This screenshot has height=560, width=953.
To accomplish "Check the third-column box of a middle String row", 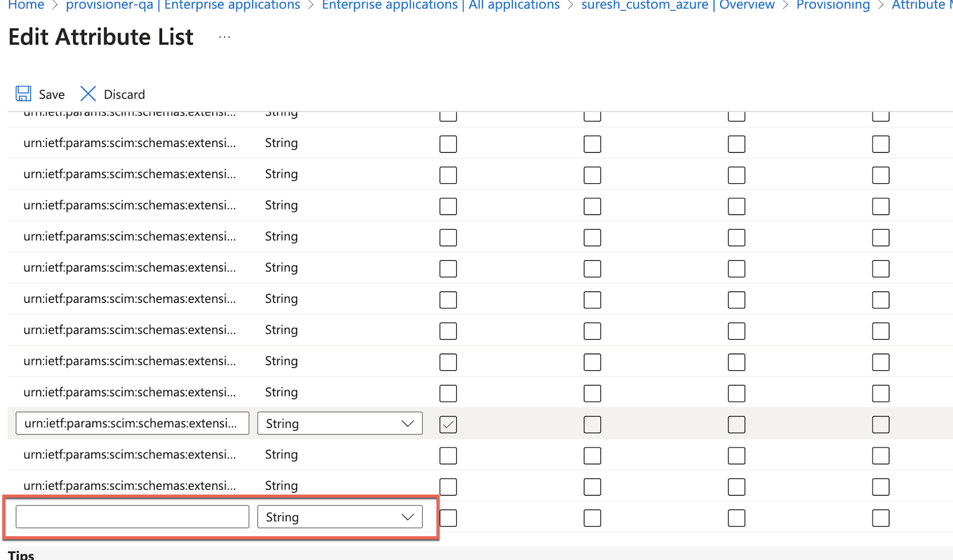I will [x=736, y=299].
